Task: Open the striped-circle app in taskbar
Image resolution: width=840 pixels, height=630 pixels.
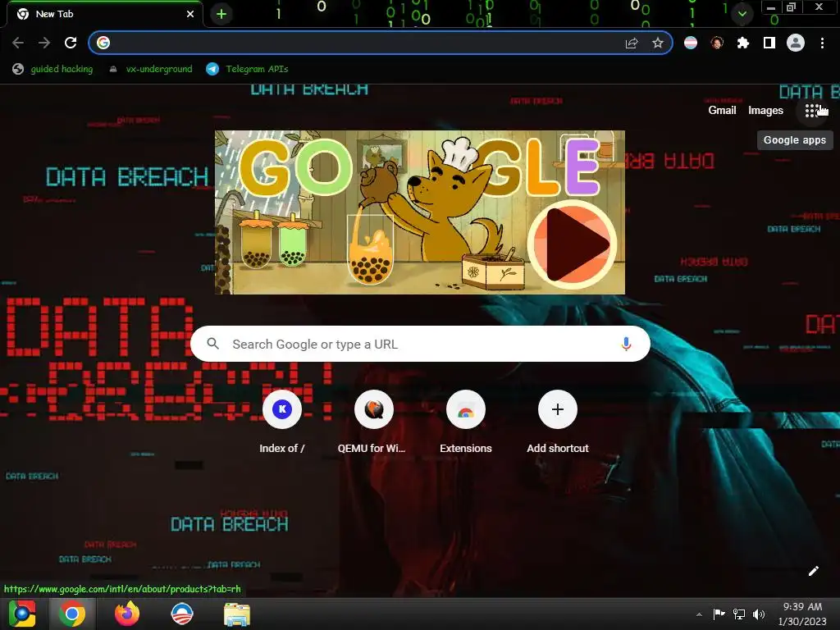Action: [181, 614]
